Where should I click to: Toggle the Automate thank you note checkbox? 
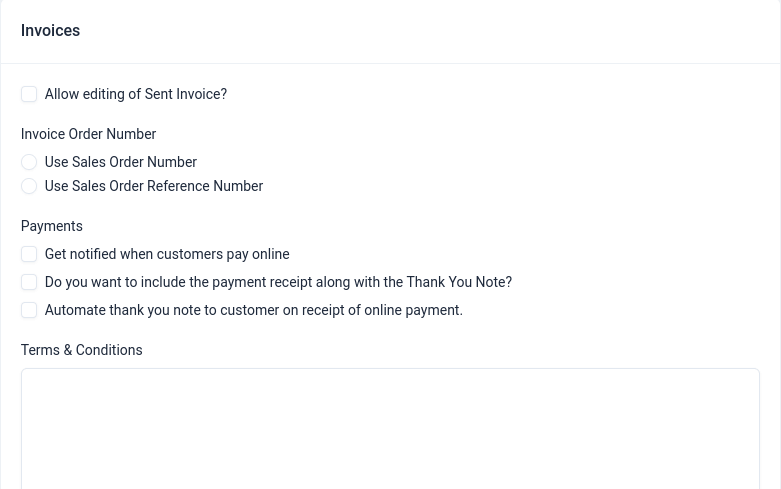[29, 310]
